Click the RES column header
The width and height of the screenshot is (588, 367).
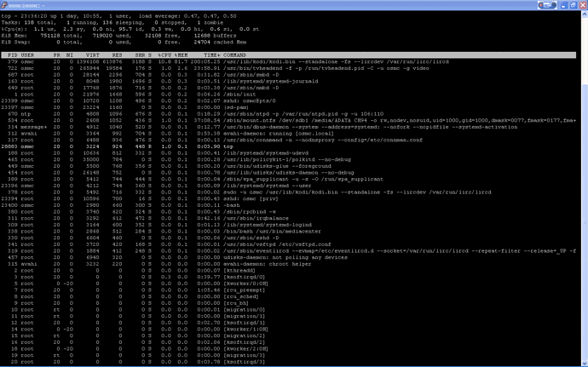point(117,55)
